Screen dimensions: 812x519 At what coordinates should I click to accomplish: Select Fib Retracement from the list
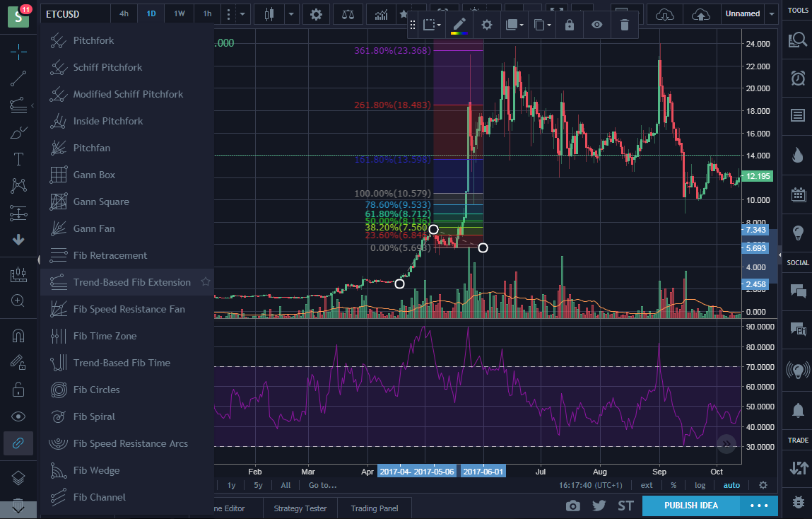tap(127, 255)
